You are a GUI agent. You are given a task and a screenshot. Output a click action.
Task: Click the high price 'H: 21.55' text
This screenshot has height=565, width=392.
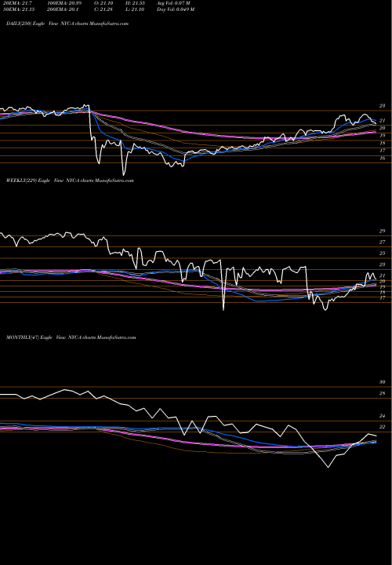[135, 3]
